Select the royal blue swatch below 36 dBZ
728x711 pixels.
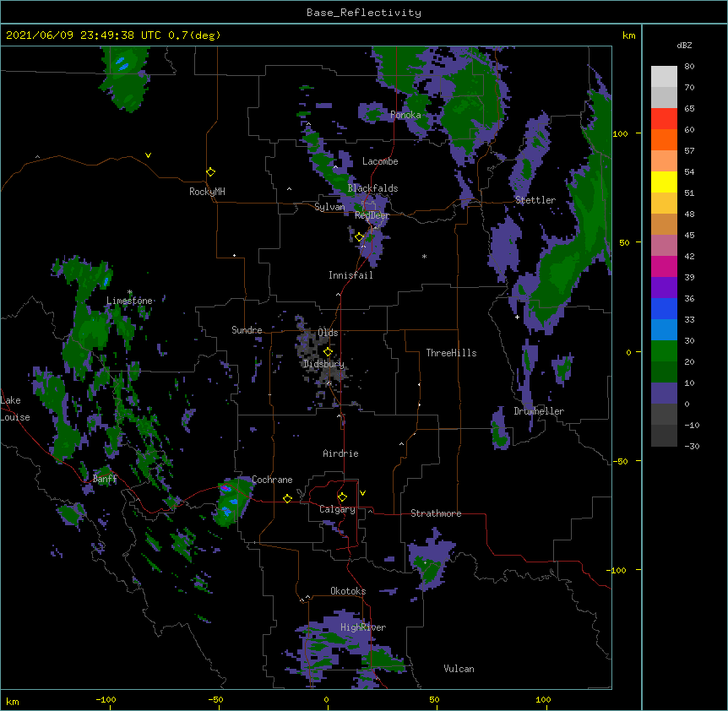(664, 308)
